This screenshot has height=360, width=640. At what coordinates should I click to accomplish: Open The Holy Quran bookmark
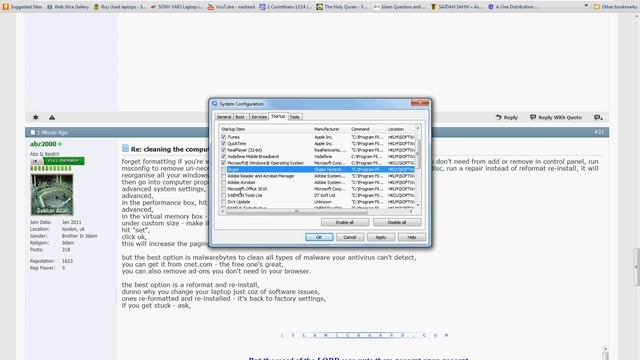click(342, 7)
